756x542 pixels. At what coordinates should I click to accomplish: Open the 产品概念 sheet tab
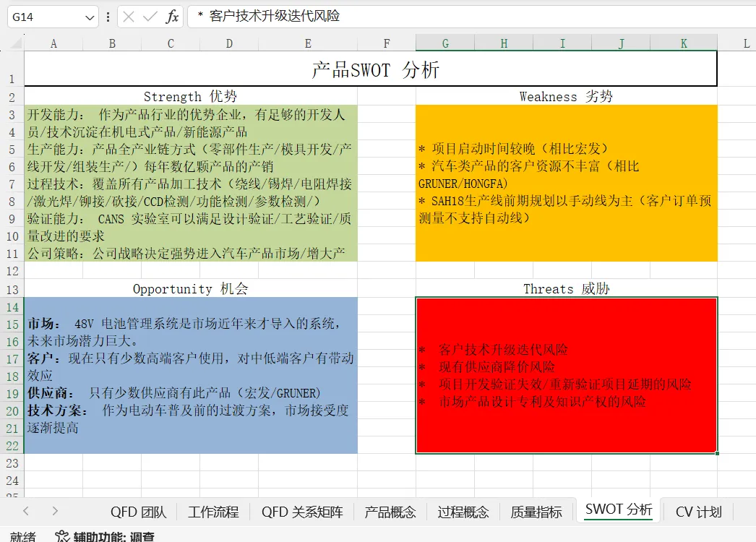tap(390, 512)
